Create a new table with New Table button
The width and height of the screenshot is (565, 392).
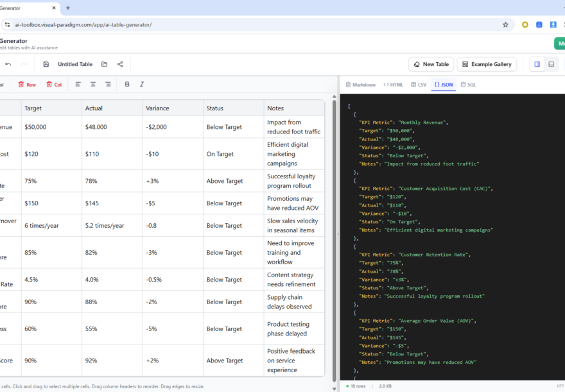(431, 64)
